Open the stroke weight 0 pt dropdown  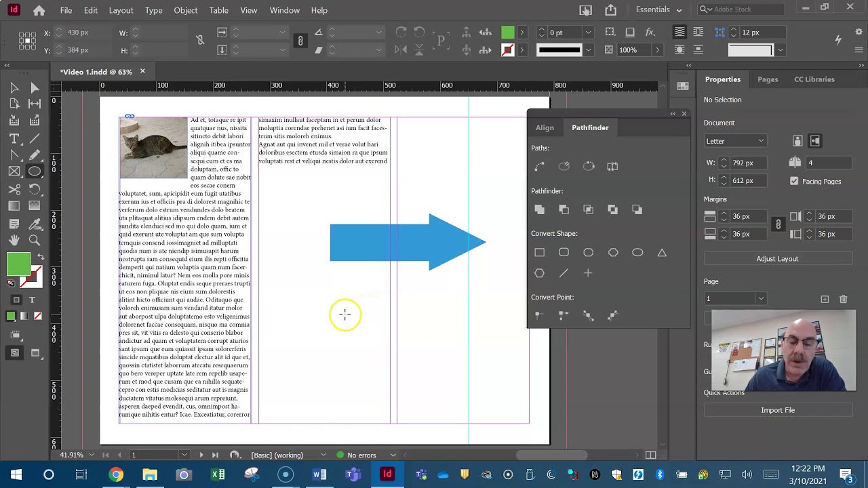click(588, 33)
